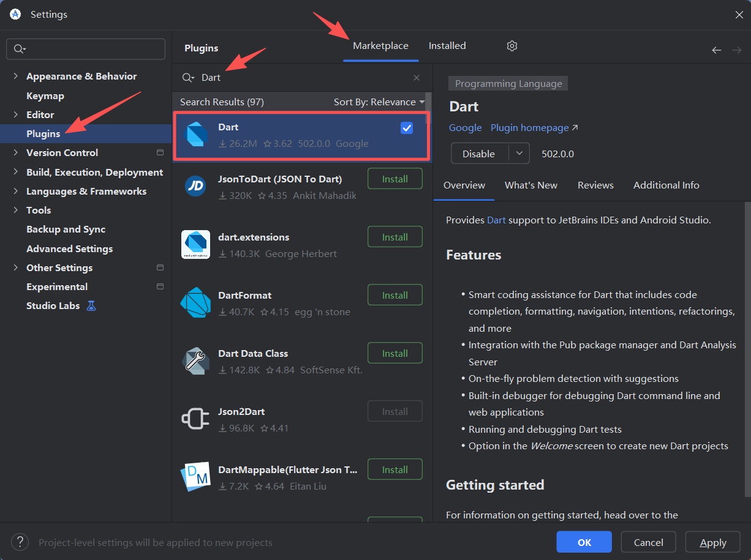Open the plugins gear settings menu

[512, 46]
